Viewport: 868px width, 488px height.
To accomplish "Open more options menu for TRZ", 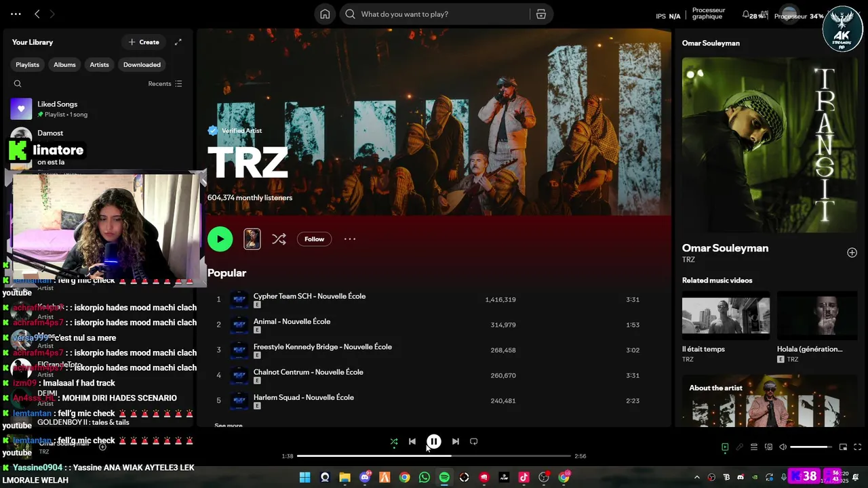I will point(350,239).
